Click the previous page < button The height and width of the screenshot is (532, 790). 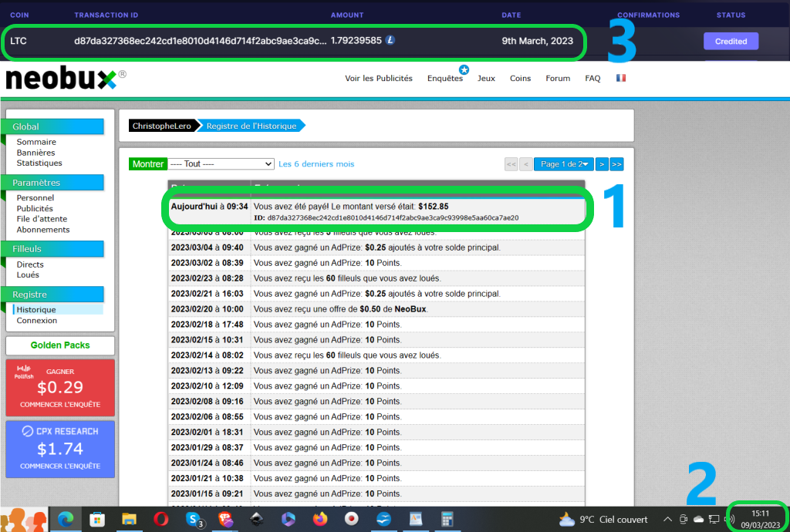click(526, 164)
